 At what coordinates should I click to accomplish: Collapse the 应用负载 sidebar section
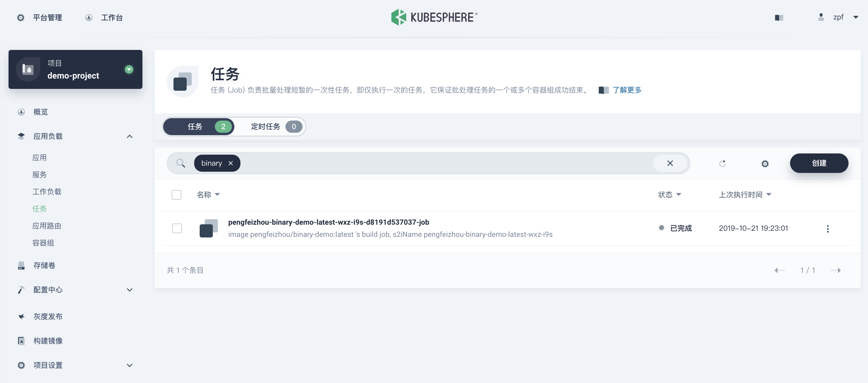(x=129, y=136)
